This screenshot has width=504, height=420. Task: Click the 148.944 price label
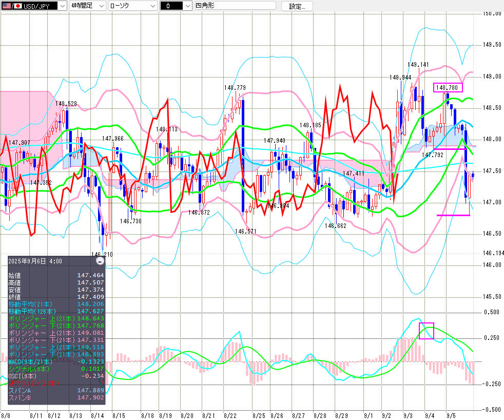point(400,78)
